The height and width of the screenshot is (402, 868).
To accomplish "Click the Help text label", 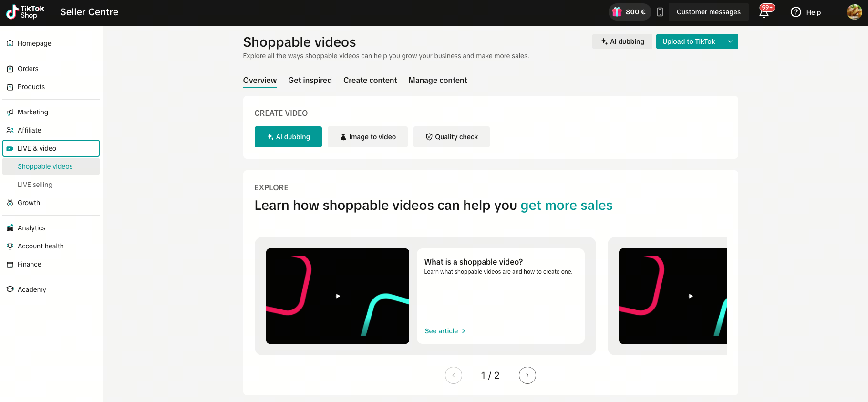I will (x=814, y=12).
